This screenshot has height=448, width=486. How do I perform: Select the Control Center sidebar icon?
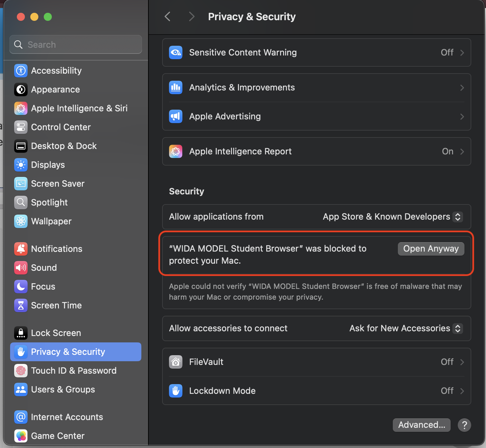[x=21, y=127]
